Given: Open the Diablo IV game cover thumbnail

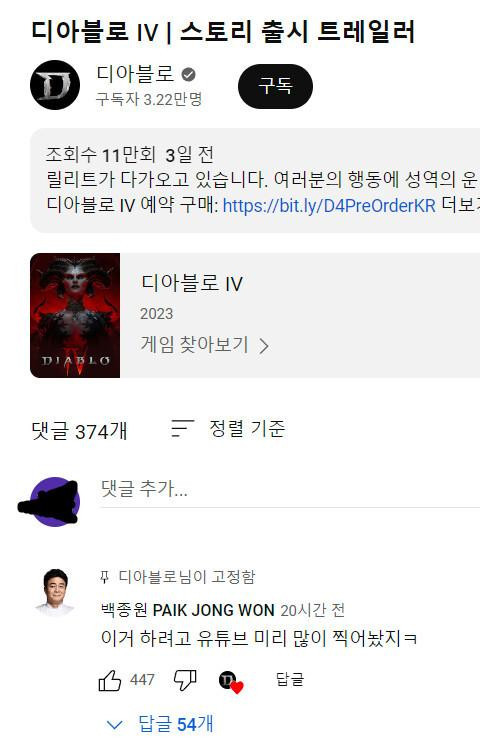Looking at the screenshot, I should [75, 315].
